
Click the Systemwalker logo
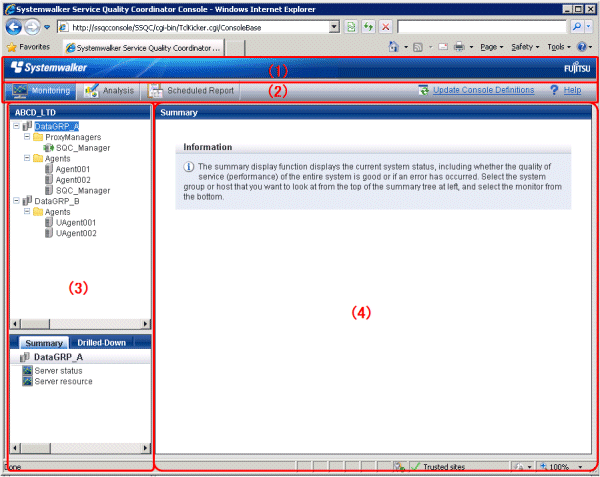click(x=49, y=67)
